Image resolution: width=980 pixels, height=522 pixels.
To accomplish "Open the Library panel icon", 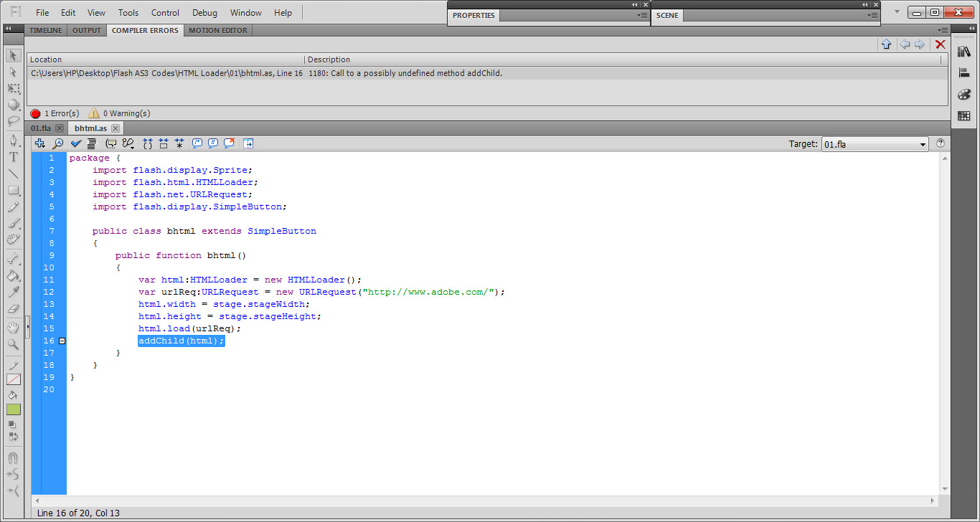I will click(x=963, y=52).
